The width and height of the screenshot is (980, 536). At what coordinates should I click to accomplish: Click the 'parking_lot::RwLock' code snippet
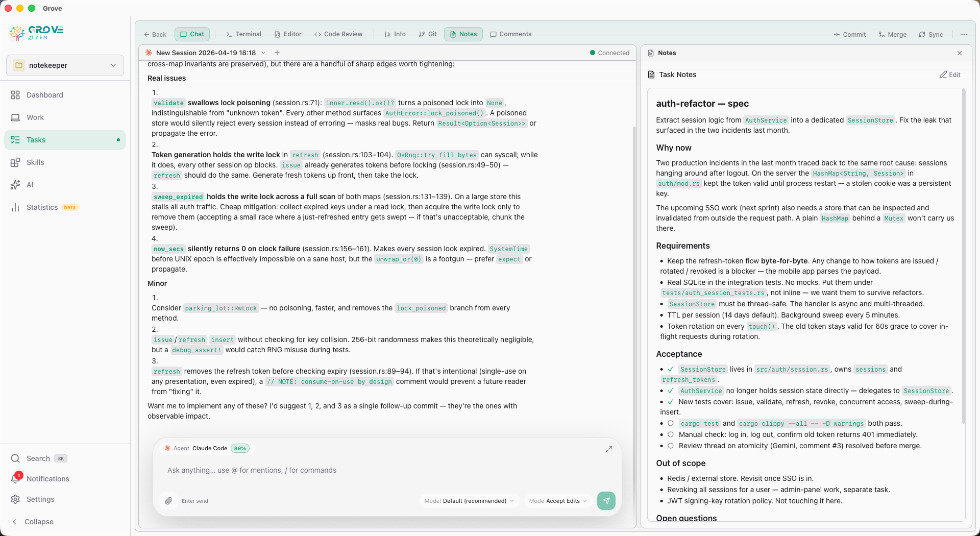click(221, 308)
